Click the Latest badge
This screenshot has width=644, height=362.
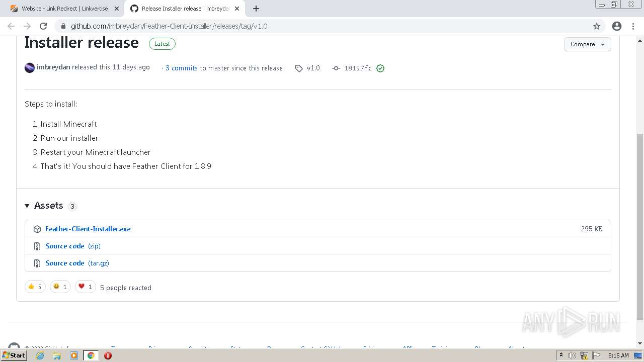[162, 44]
